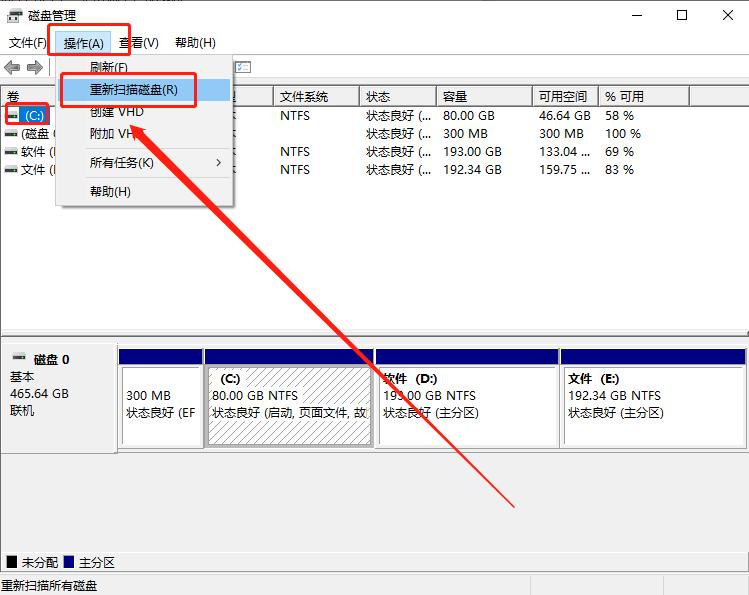Sort by the 卷 column header

click(29, 96)
